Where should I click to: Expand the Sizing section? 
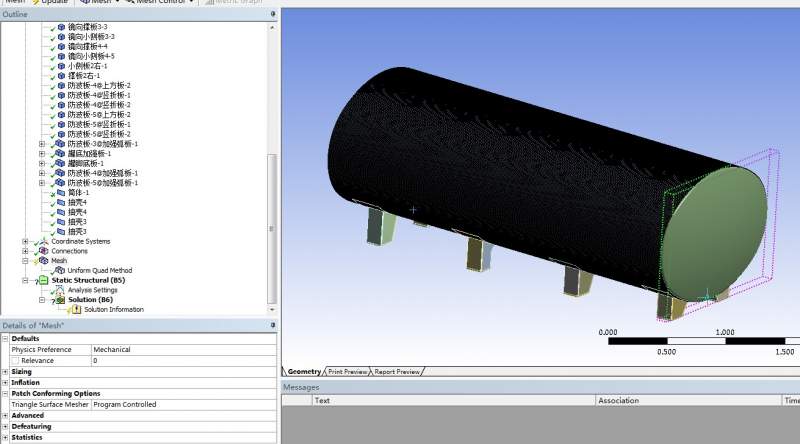[x=5, y=372]
